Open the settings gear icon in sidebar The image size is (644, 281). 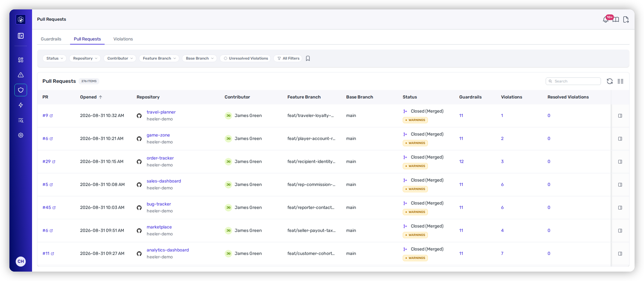point(21,135)
